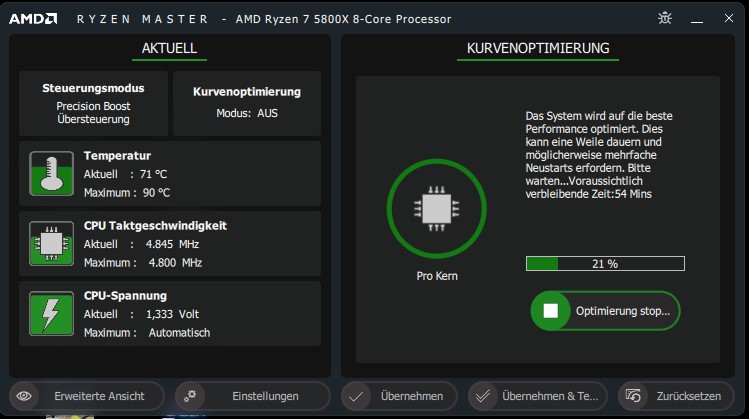Screen dimensions: 749x419
Task: Click the CPU-Spannung heading
Action: pyautogui.click(x=125, y=296)
